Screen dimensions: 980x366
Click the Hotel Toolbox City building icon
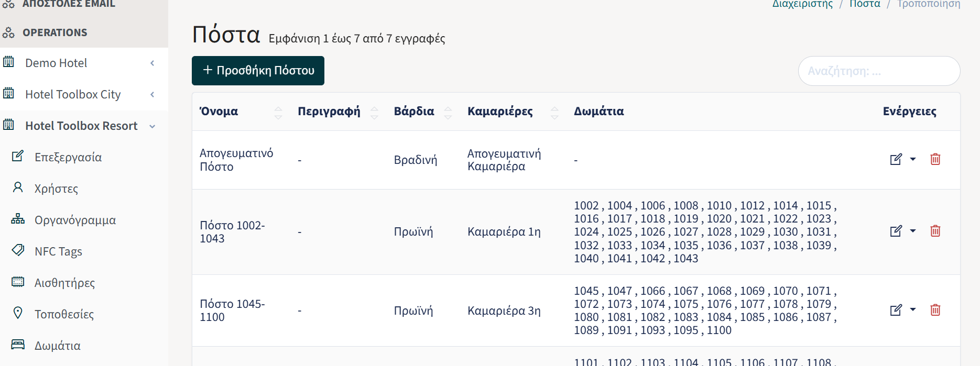(8, 93)
